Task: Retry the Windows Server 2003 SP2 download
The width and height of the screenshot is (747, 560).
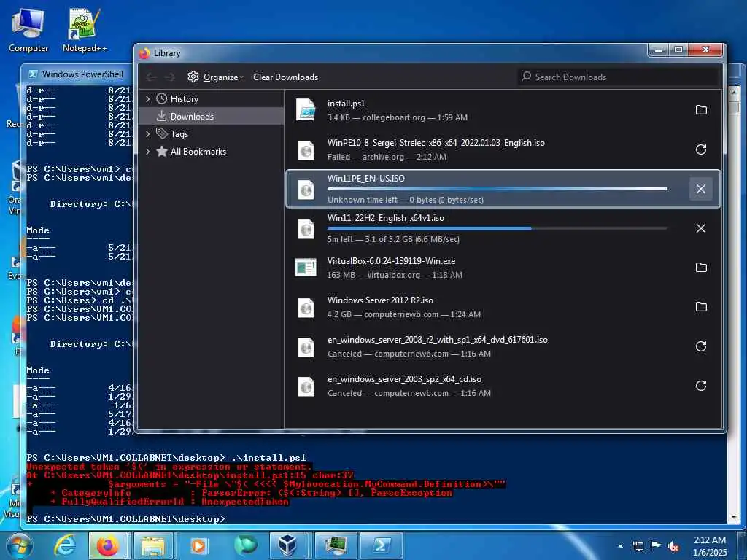Action: [x=701, y=386]
